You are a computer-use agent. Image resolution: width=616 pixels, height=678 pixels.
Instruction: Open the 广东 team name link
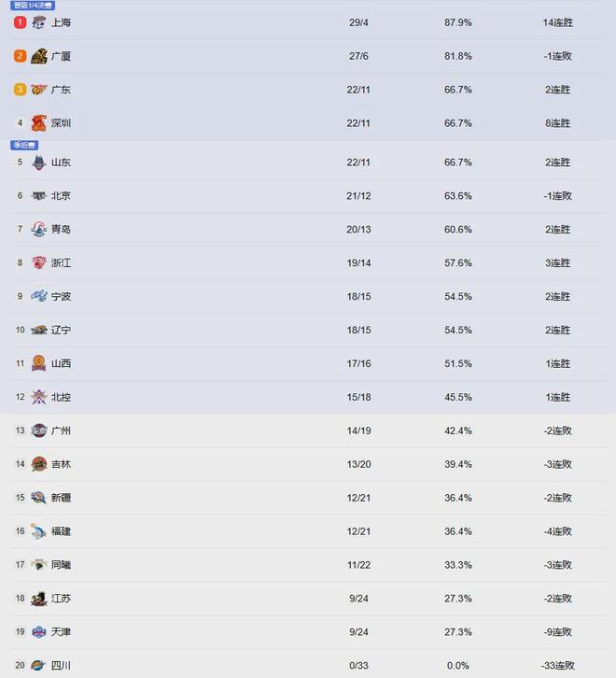[61, 90]
